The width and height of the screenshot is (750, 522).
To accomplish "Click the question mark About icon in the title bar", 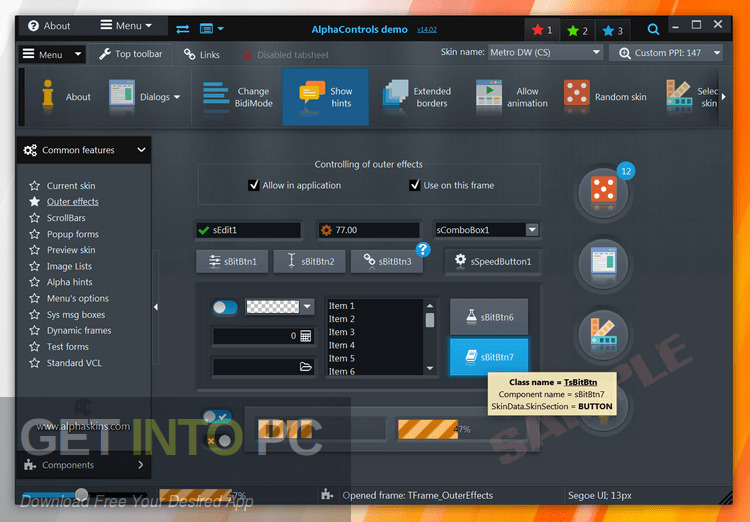I will [33, 26].
